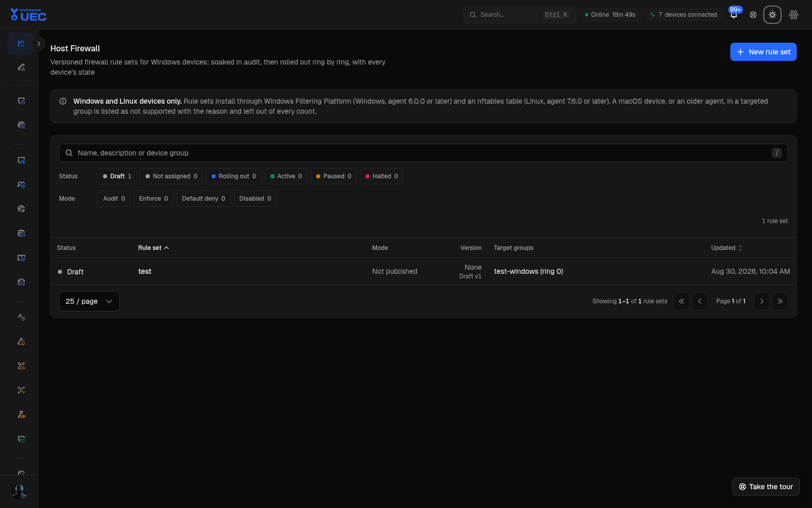Screen dimensions: 812x508
Task: Select the fingerprint scan sidebar icon
Action: [21, 125]
